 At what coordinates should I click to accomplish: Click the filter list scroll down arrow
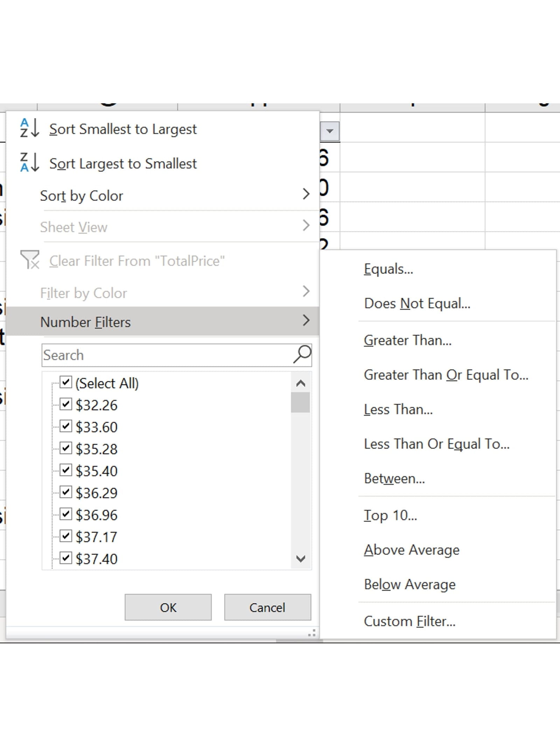(x=300, y=558)
